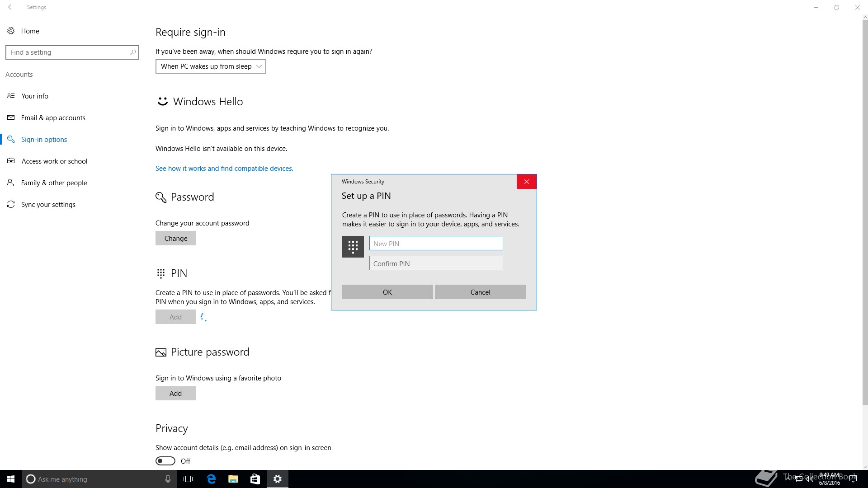Open See how it works and find compatible devices
Image resolution: width=868 pixels, height=488 pixels.
pos(224,168)
